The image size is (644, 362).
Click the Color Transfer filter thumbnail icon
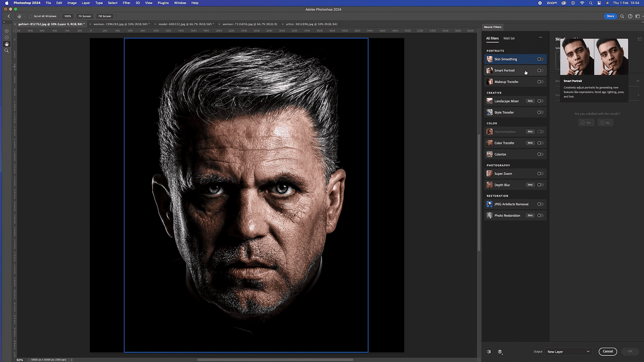click(x=490, y=143)
